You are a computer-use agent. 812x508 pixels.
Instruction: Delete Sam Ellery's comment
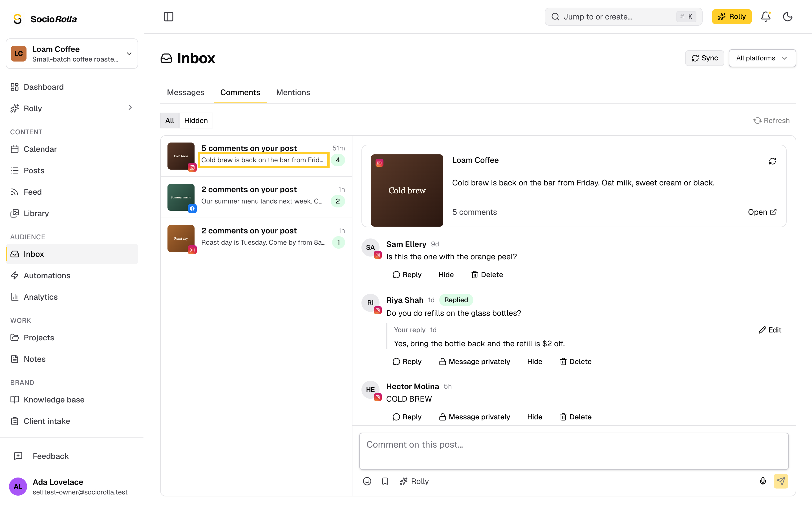487,275
